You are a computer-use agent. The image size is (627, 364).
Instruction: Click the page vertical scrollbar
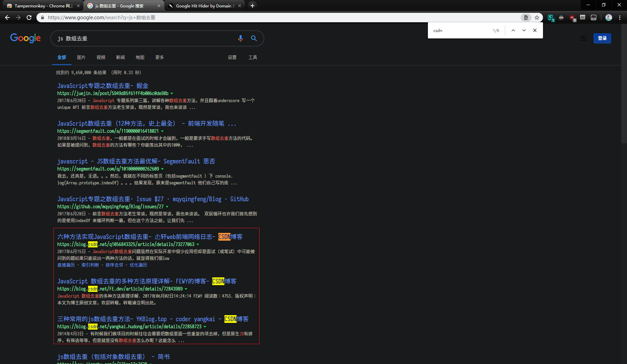[624, 84]
